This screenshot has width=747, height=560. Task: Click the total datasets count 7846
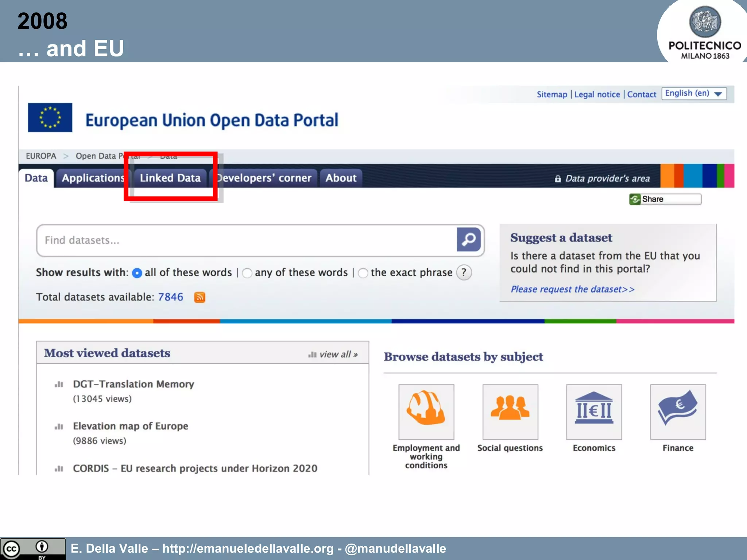(170, 297)
